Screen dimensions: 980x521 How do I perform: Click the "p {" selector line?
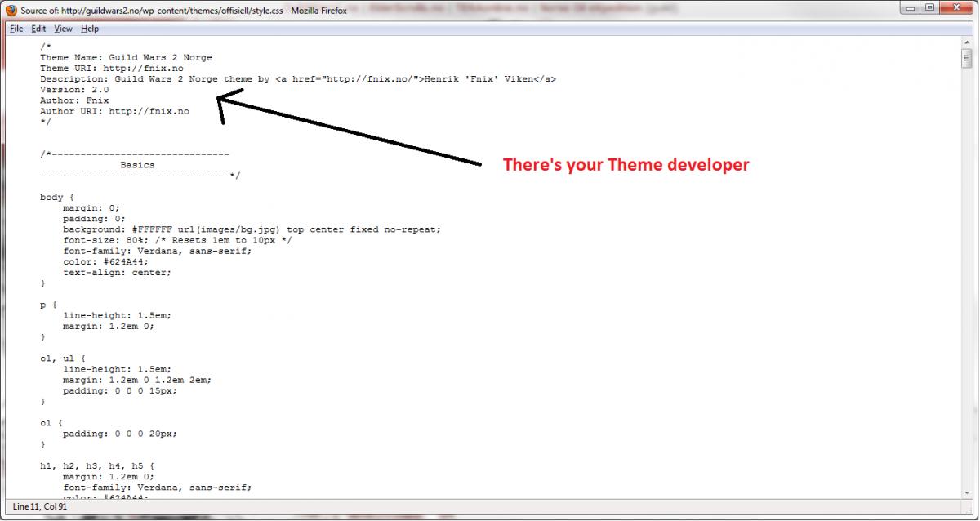[x=48, y=304]
